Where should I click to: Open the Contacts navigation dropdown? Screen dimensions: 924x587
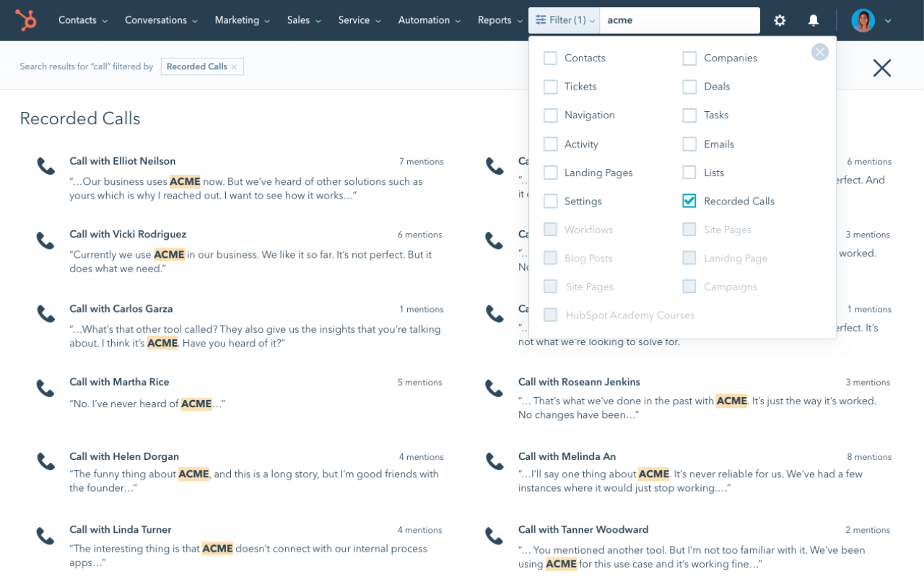coord(77,20)
